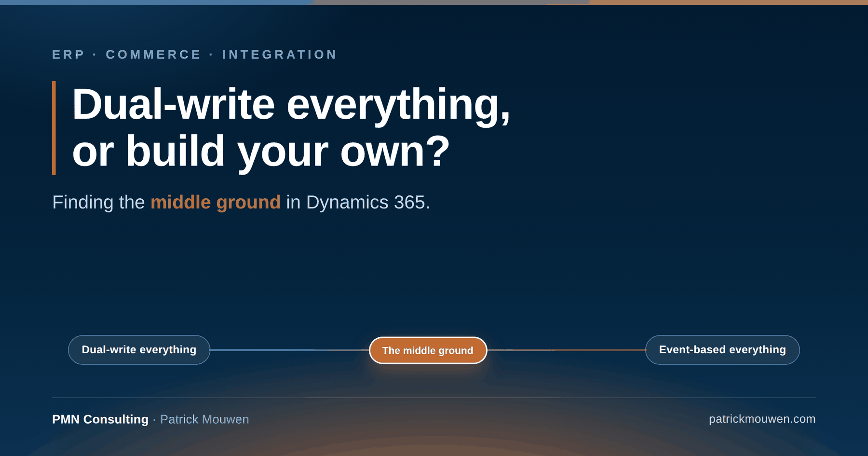Click the 'ERP · COMMERCE · INTEGRATION' tagline
The image size is (868, 456).
[x=194, y=55]
